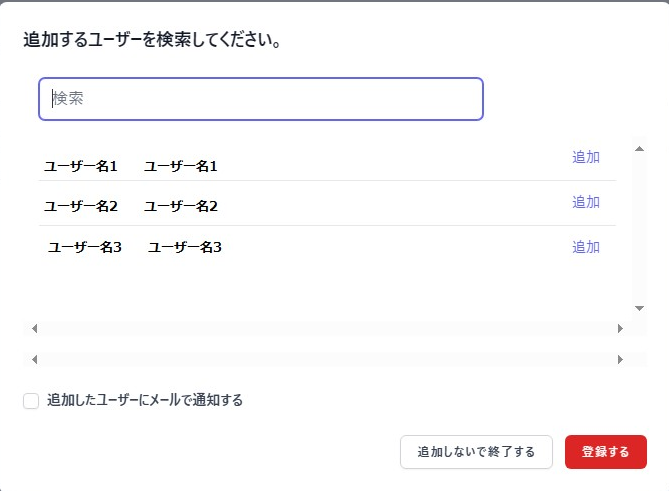
Task: Click lower horizontal scrollbar left arrow
Action: [35, 360]
